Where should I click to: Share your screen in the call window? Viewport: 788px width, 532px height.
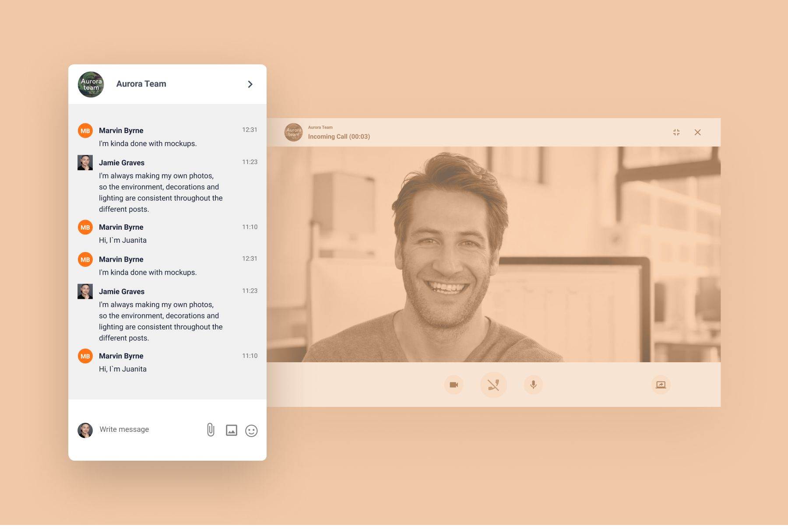point(661,385)
